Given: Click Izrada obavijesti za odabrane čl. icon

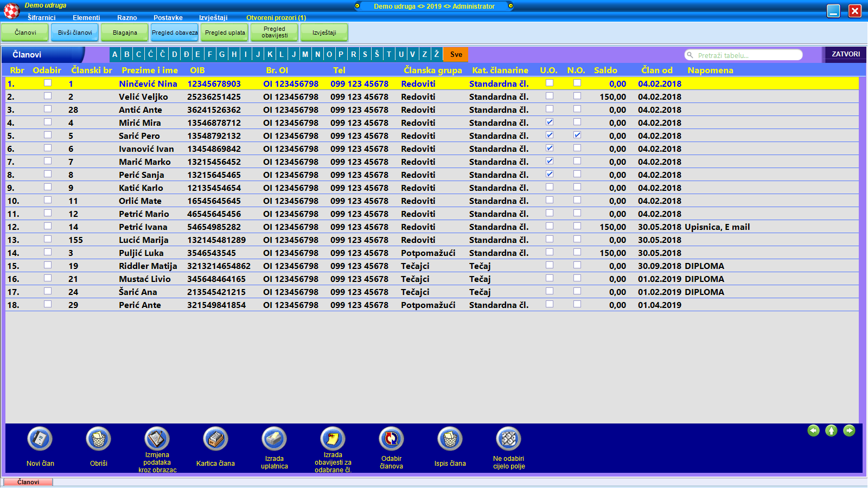Looking at the screenshot, I should [333, 439].
